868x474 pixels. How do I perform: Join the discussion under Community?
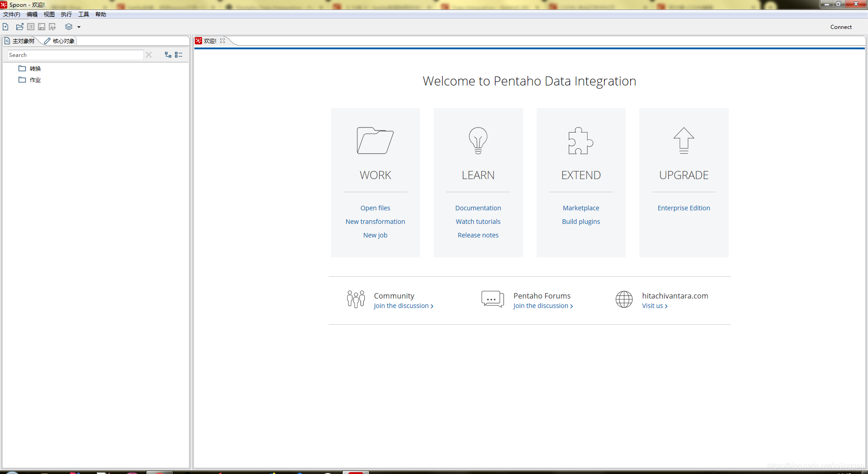(403, 306)
